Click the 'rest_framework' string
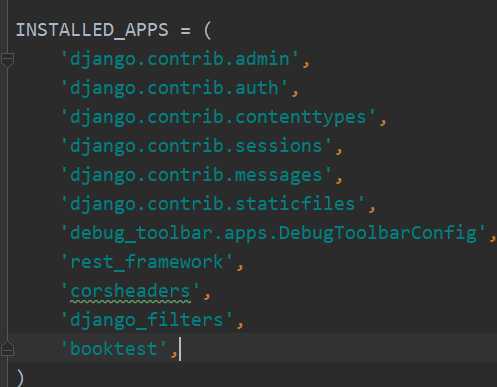The image size is (497, 387). 147,262
